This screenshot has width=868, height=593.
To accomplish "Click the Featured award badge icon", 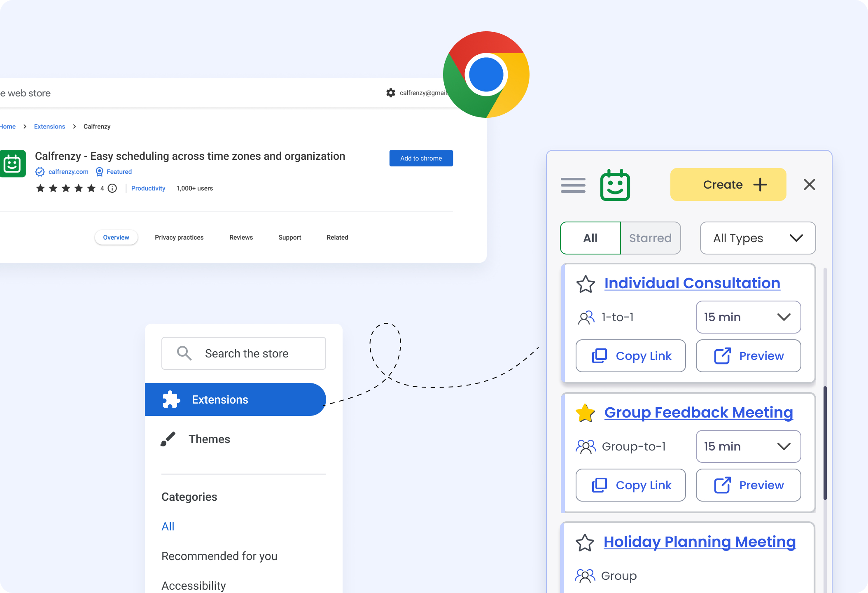I will 99,172.
